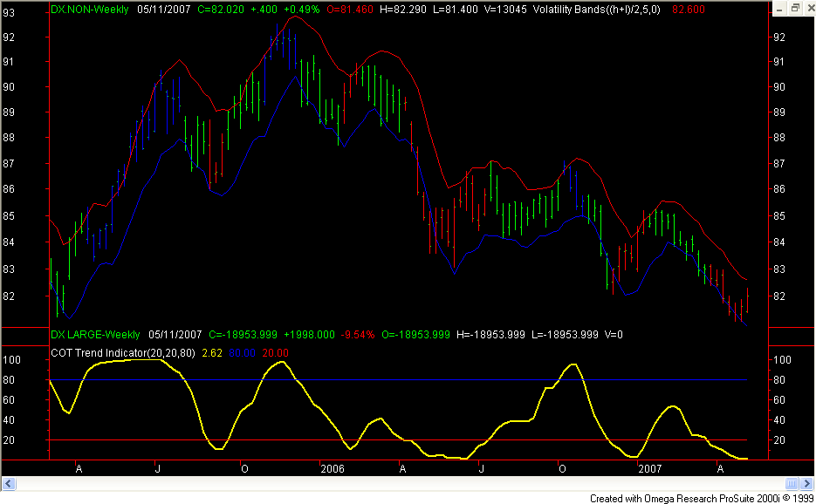
Task: Click the 2006 label on time axis
Action: tap(333, 468)
